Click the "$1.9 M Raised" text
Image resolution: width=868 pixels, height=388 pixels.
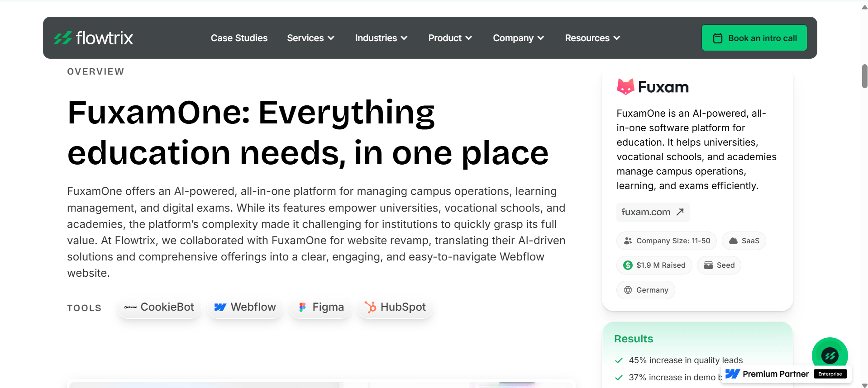click(661, 265)
